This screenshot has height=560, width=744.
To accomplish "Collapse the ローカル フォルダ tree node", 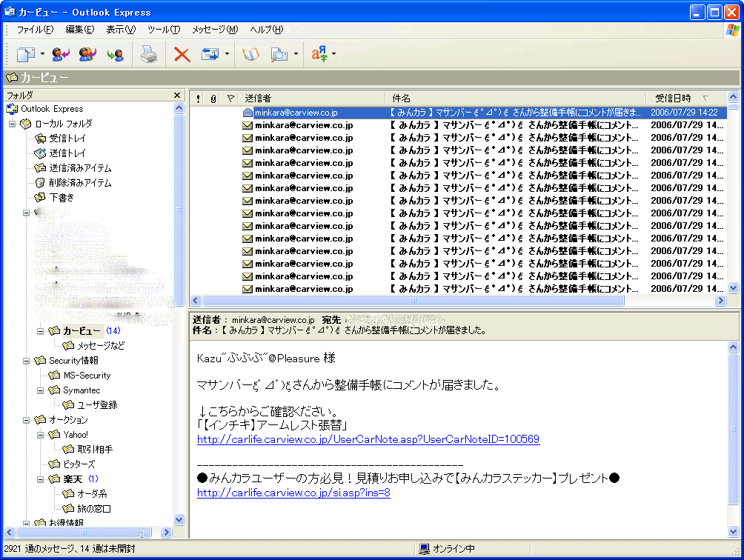I will pyautogui.click(x=13, y=124).
